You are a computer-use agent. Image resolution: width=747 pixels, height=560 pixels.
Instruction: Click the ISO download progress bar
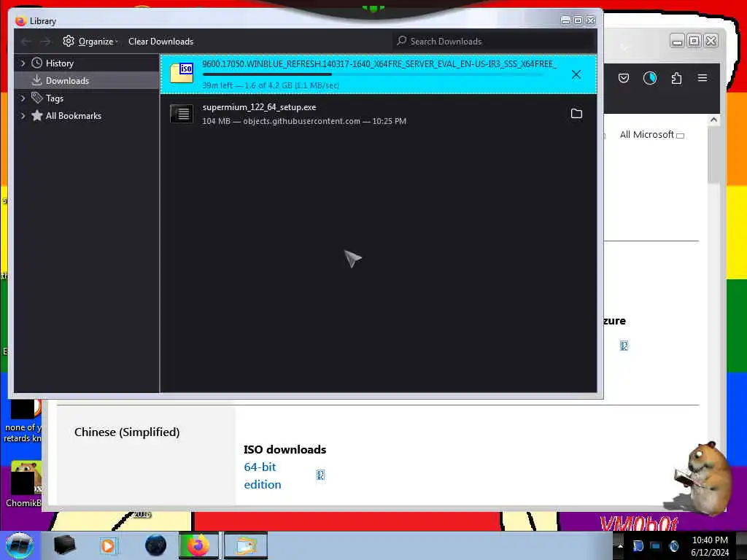[x=373, y=75]
